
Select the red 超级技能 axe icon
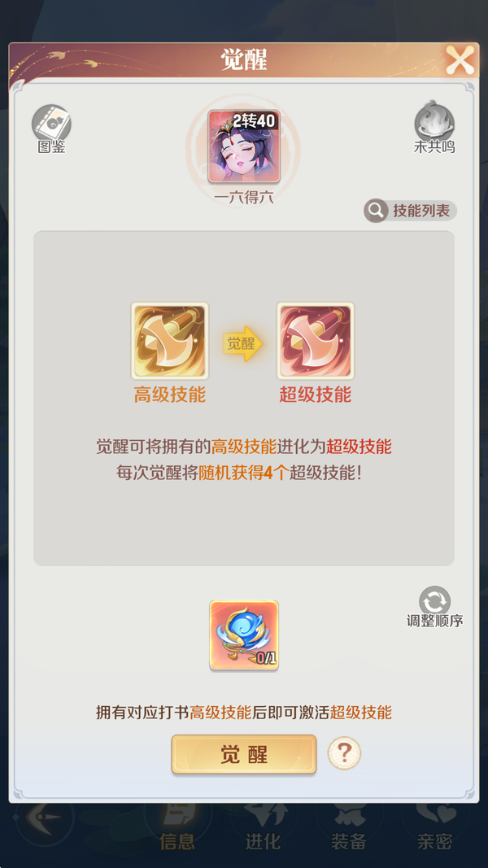click(x=316, y=340)
